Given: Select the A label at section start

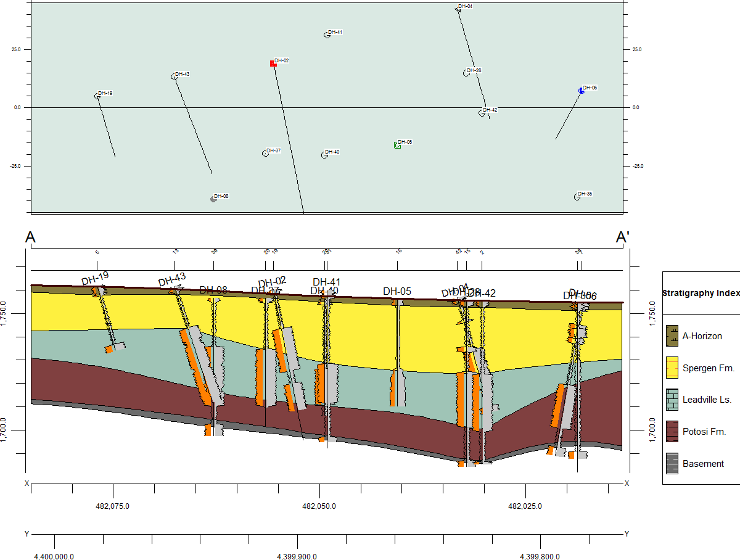Looking at the screenshot, I should [x=30, y=237].
